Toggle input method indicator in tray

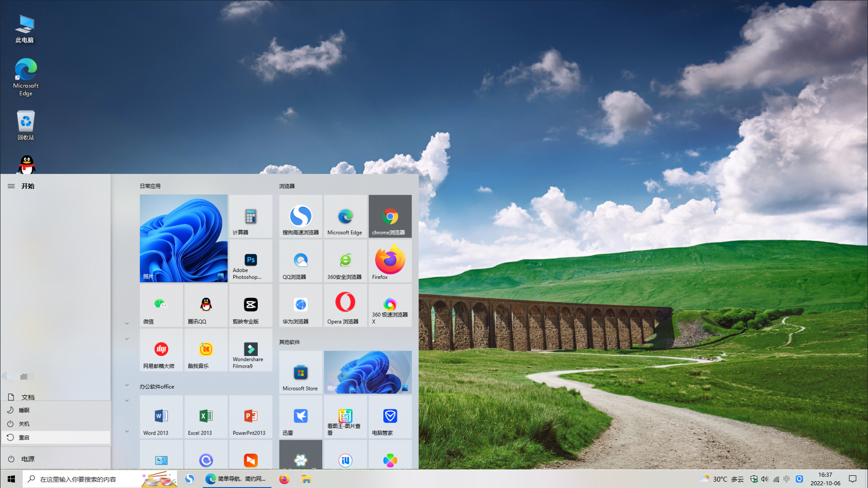tap(787, 479)
